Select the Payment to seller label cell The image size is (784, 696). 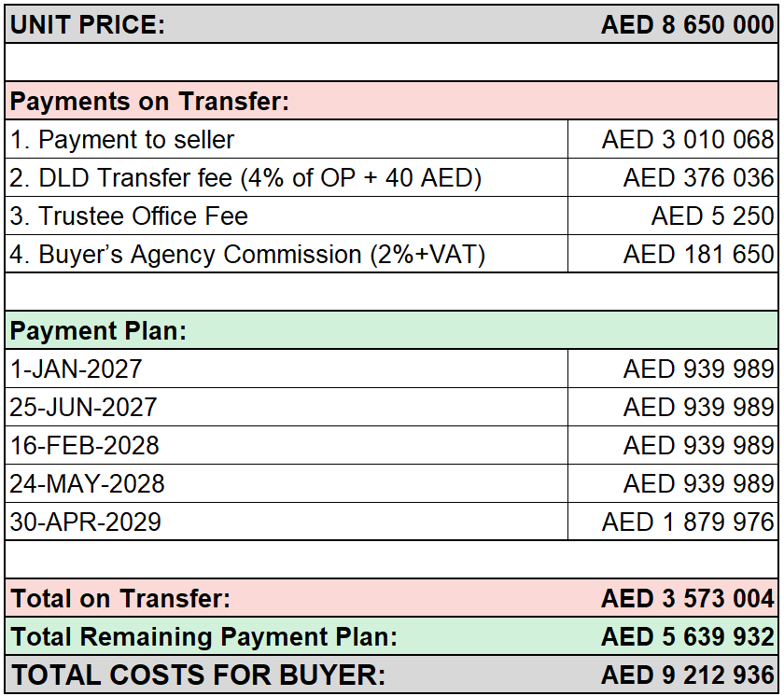[287, 139]
